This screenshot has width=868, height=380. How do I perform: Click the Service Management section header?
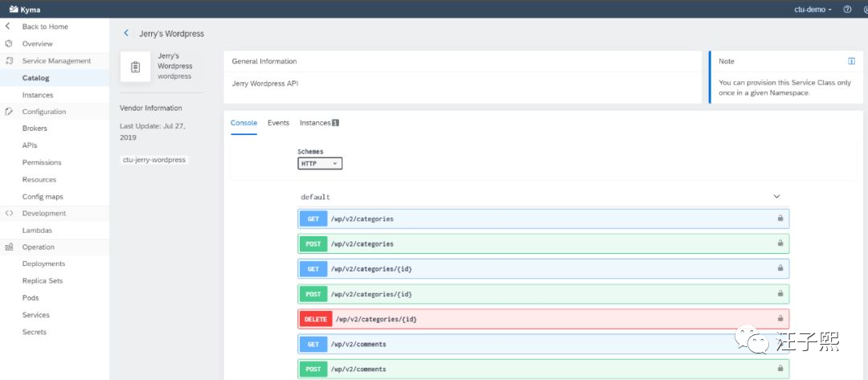55,61
